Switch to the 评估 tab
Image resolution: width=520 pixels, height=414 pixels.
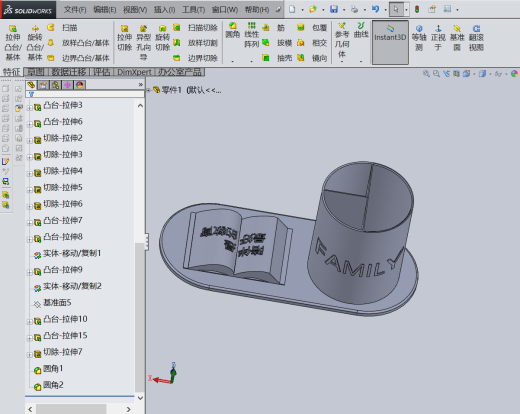click(x=102, y=72)
